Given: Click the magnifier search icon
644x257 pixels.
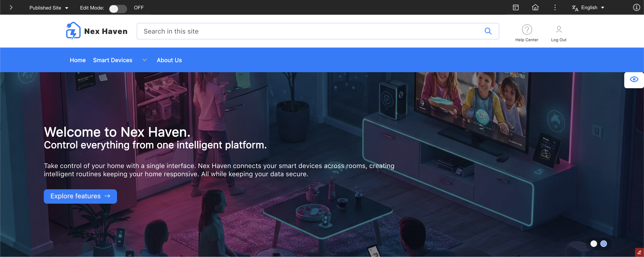Looking at the screenshot, I should pyautogui.click(x=488, y=31).
